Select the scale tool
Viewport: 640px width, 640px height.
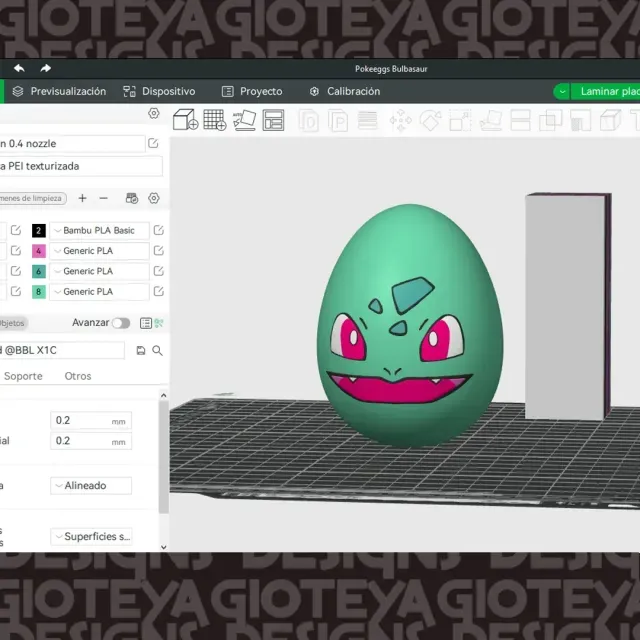pyautogui.click(x=460, y=121)
